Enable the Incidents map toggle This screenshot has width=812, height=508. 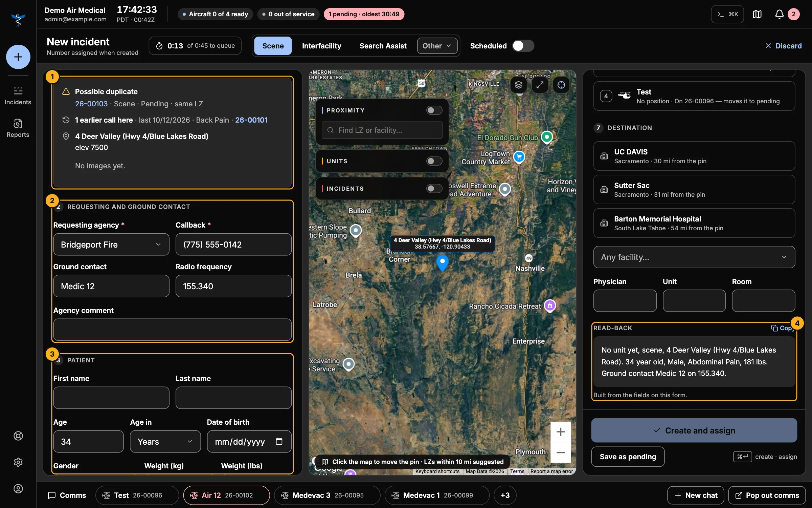coord(434,188)
